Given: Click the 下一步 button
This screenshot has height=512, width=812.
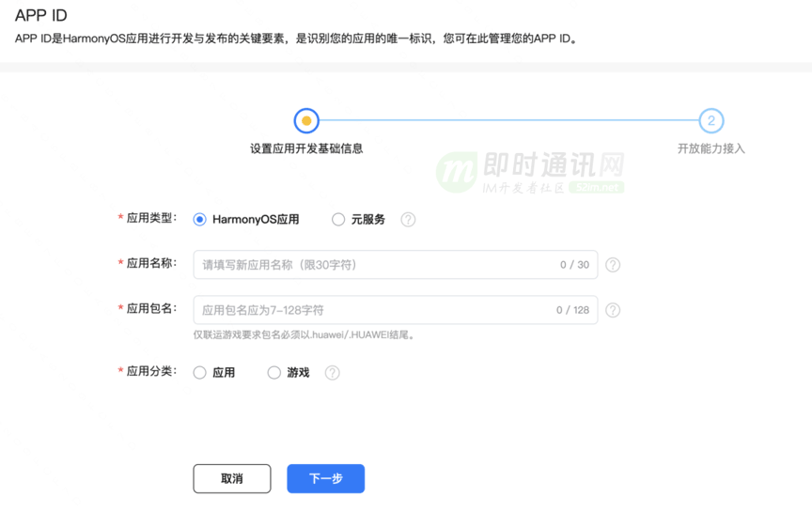Looking at the screenshot, I should (326, 479).
